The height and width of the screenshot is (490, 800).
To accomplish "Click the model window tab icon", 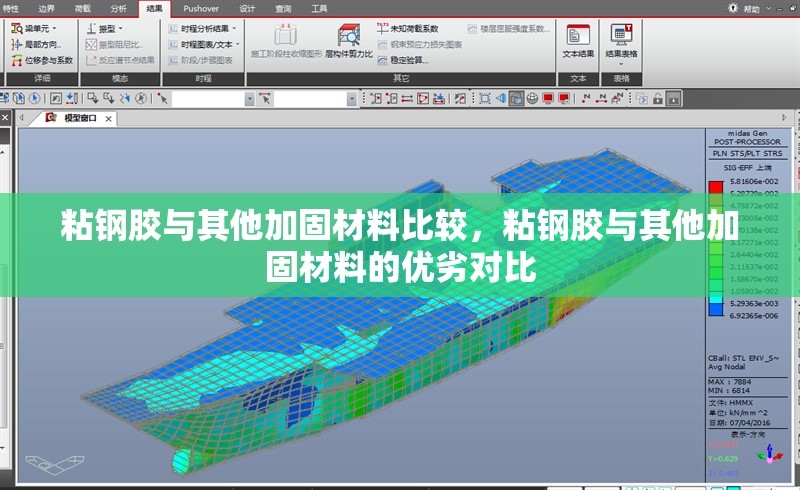I will (51, 118).
